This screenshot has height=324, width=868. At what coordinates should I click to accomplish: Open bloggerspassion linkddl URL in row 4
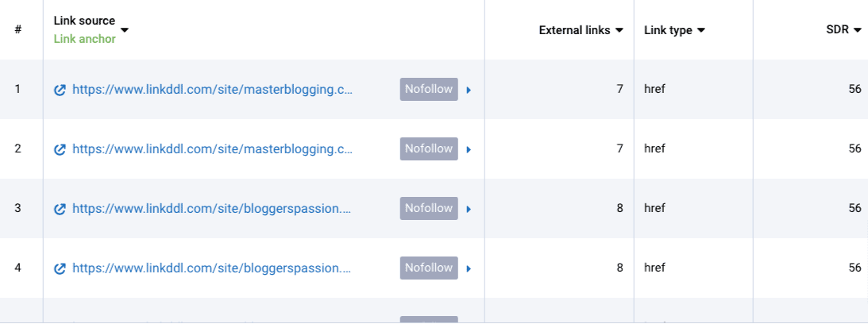[x=212, y=268]
